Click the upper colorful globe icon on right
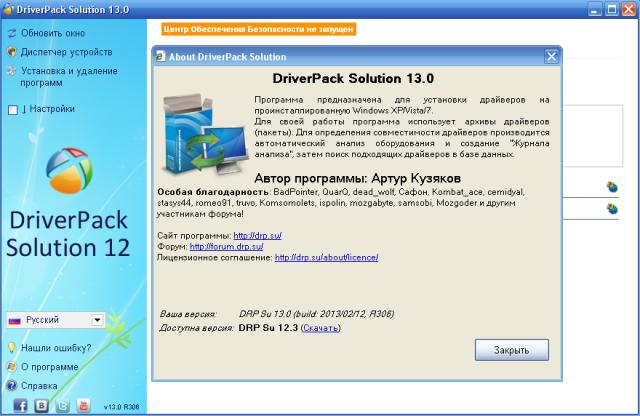 612,187
